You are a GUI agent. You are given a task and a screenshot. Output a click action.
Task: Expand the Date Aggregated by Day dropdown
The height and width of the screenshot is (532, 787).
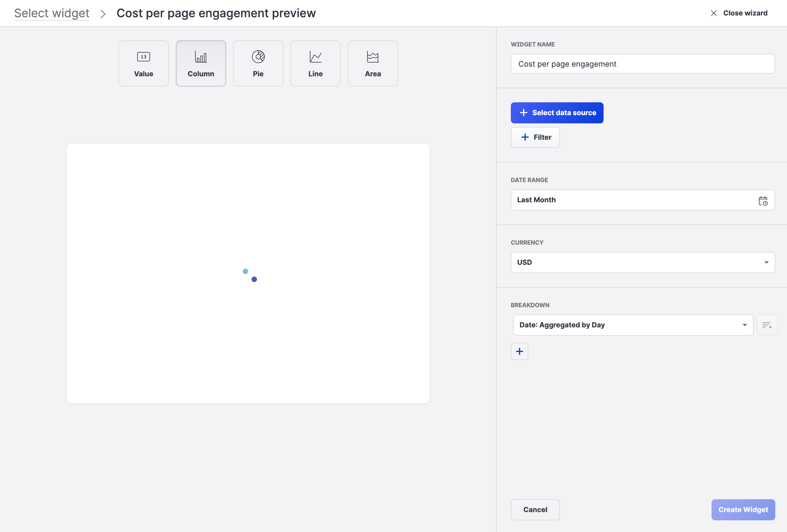(x=633, y=325)
